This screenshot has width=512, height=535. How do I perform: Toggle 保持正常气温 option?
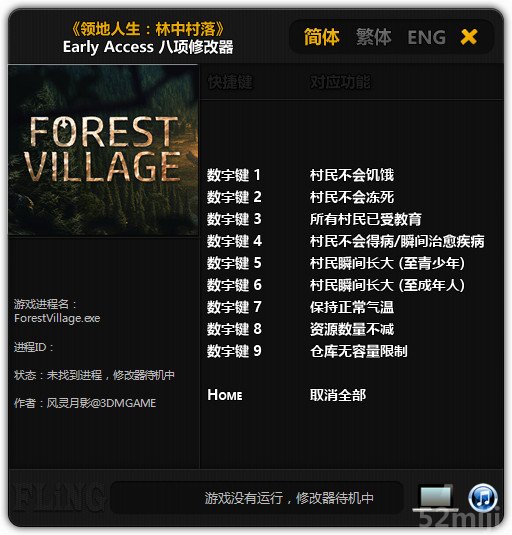tap(352, 307)
